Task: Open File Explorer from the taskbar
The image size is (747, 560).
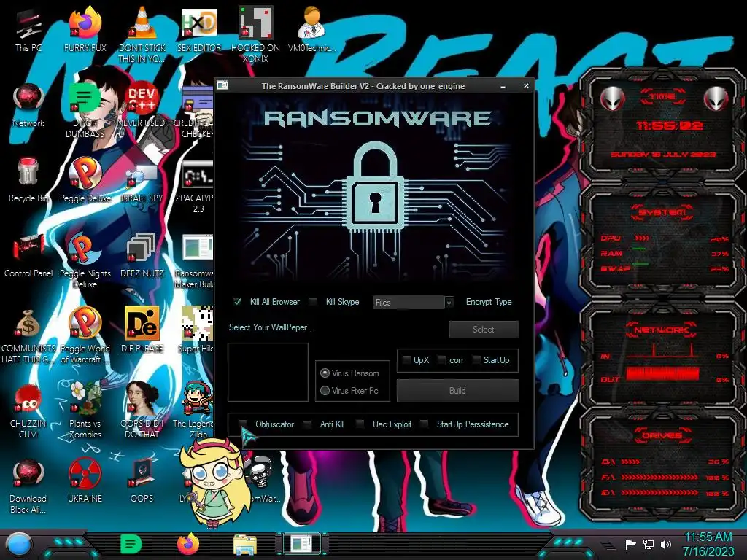Action: (245, 545)
